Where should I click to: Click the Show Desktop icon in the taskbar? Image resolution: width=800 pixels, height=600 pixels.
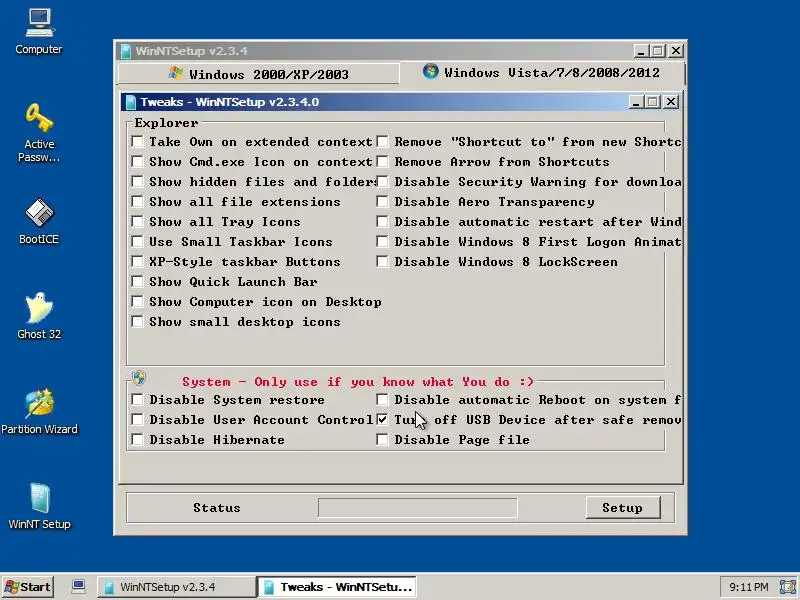78,586
